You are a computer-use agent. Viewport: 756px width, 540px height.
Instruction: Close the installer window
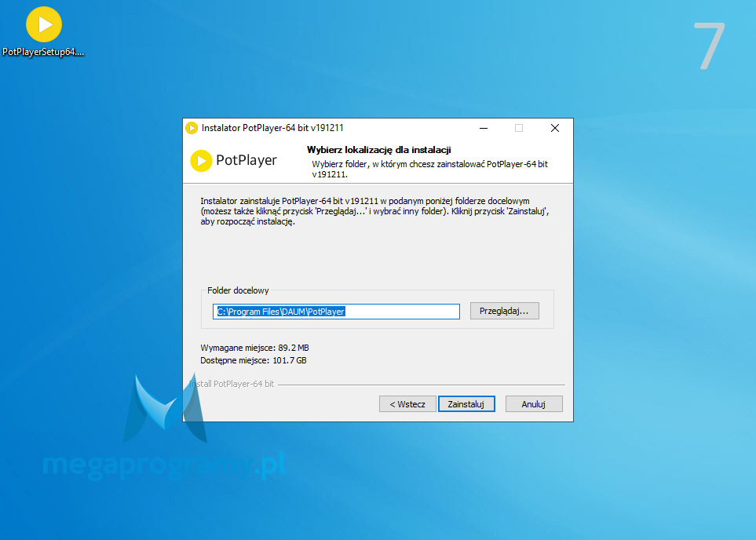click(x=555, y=128)
